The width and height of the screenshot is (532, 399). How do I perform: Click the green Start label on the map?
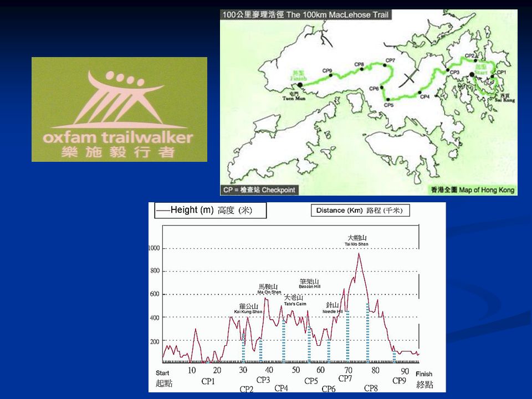point(481,70)
